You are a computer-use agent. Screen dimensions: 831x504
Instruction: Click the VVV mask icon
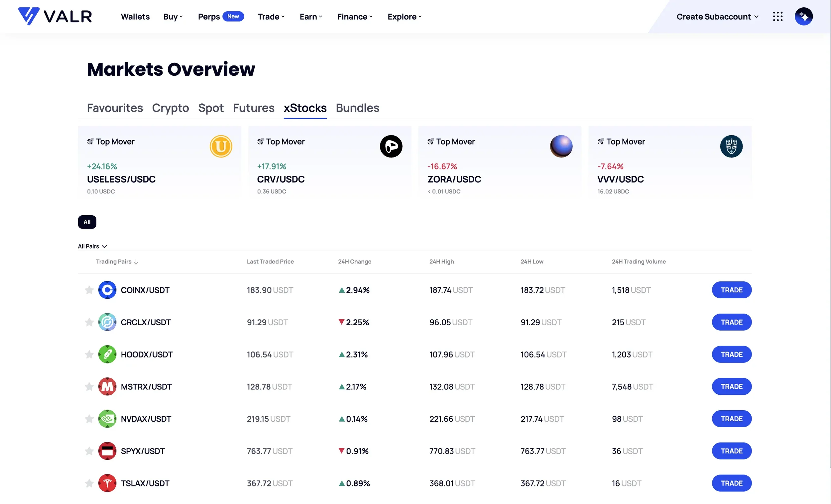pos(731,146)
